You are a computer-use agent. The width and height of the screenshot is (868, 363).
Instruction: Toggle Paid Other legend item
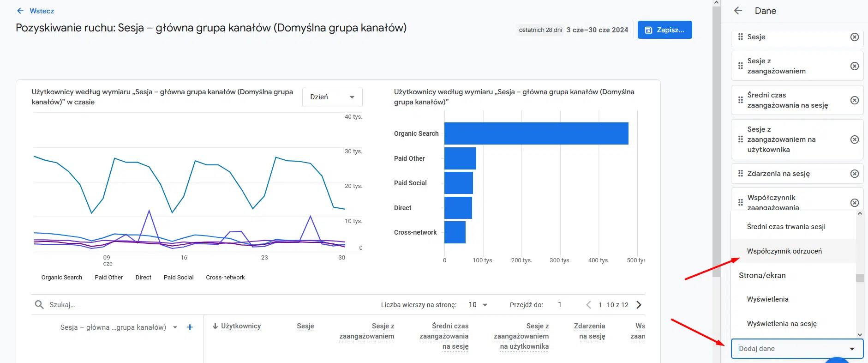[109, 278]
